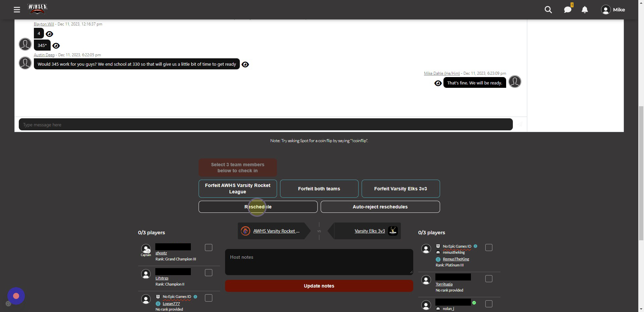This screenshot has width=644, height=312.
Task: Go to WIHSEA home via logo
Action: pyautogui.click(x=37, y=9)
